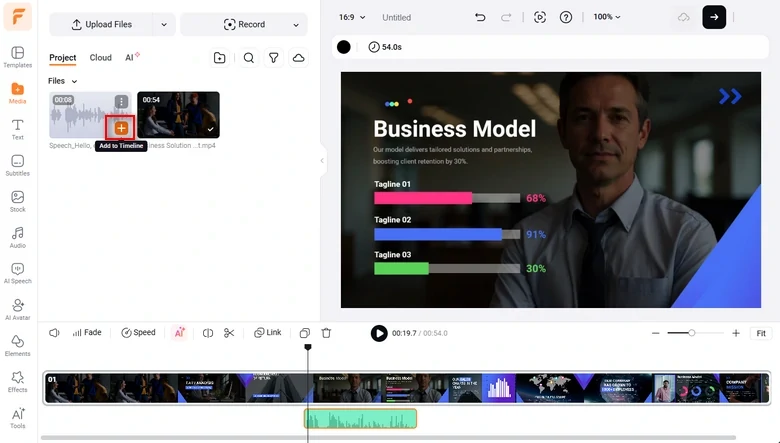Viewport: 780px width, 443px height.
Task: Click the Upload Files button
Action: pyautogui.click(x=101, y=24)
